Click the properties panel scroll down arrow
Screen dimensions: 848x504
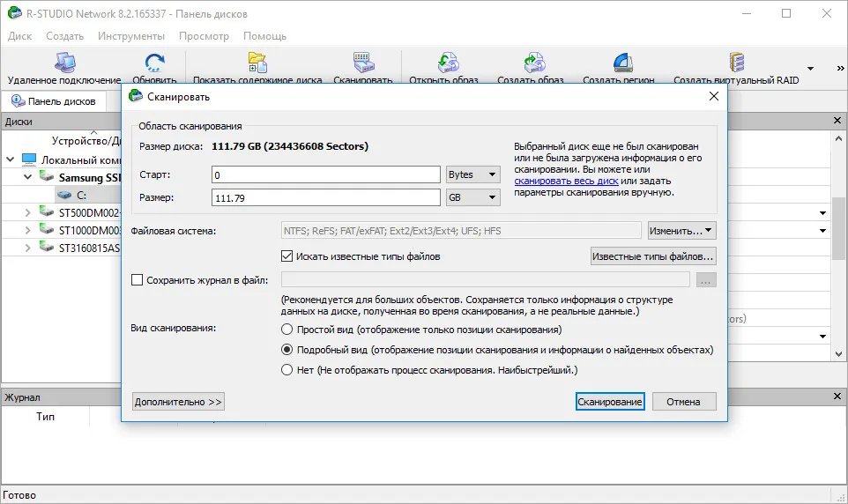click(839, 354)
